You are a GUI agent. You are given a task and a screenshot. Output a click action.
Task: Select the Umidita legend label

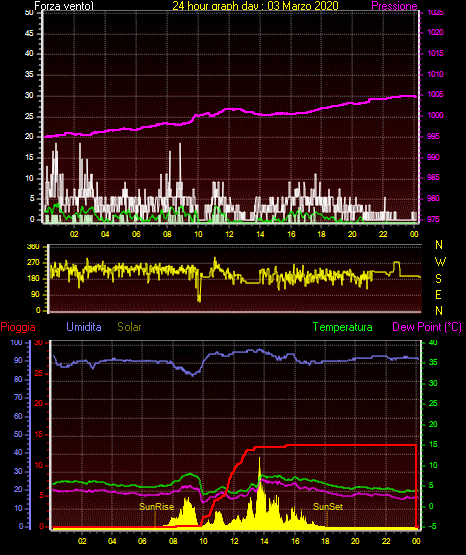84,327
